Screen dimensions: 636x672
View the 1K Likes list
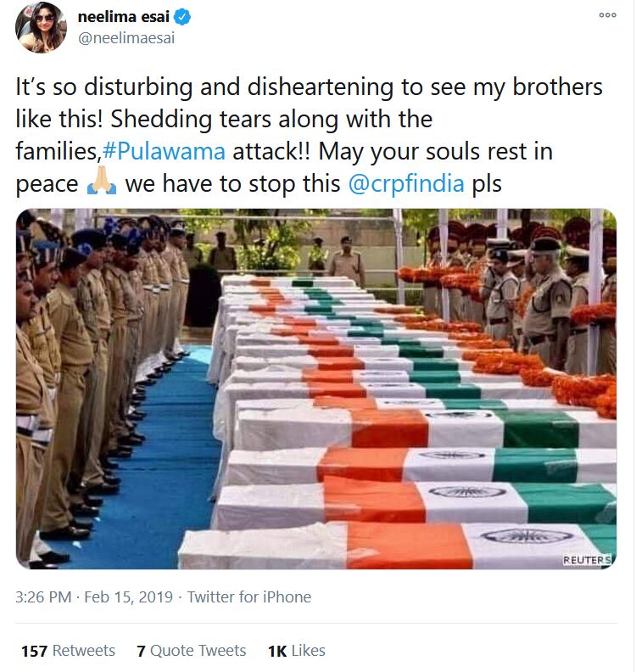pos(297,650)
